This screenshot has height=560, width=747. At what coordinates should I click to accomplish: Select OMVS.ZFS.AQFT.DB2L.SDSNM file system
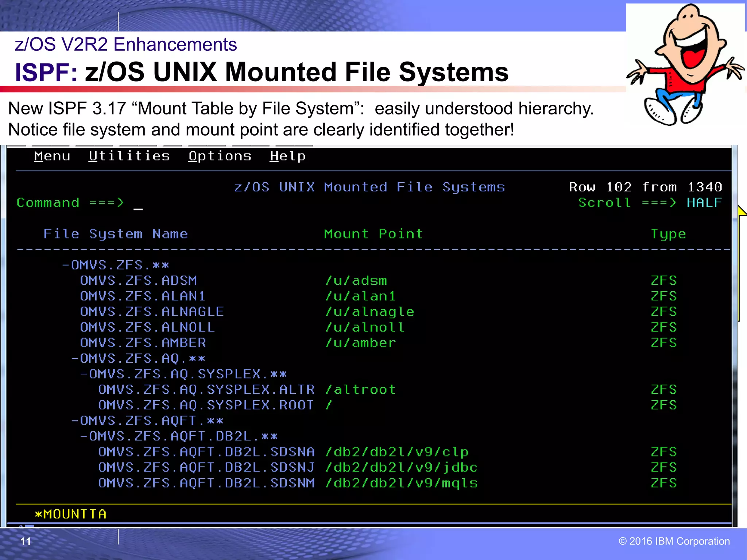click(206, 483)
